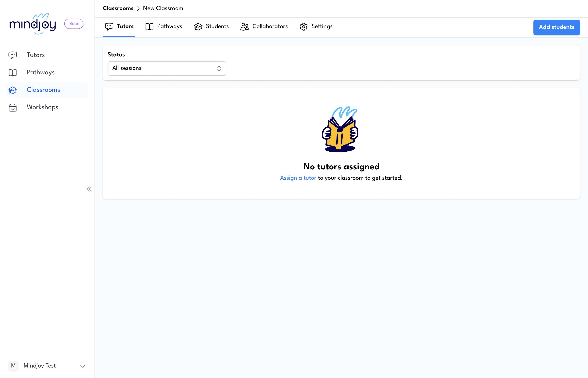Click the M avatar for Mindjoy Test

click(13, 366)
